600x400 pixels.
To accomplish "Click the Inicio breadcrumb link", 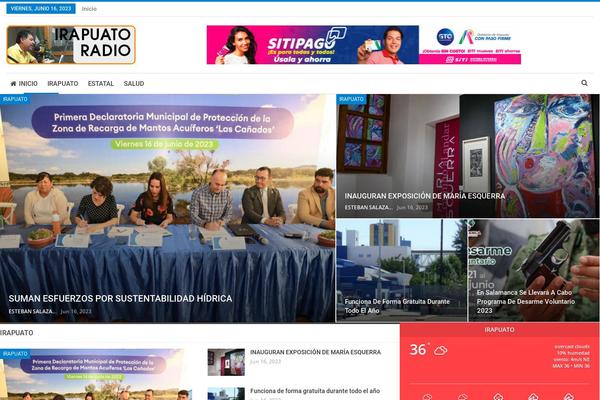I will (89, 9).
